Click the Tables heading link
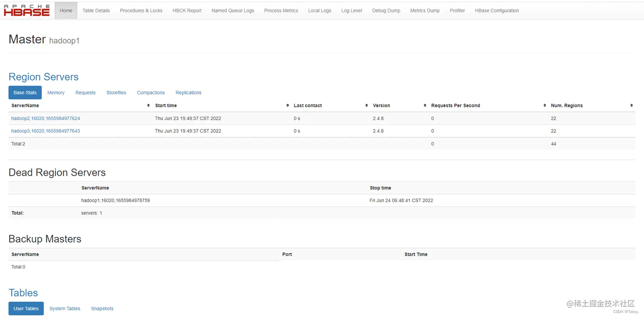This screenshot has height=317, width=644. click(x=23, y=293)
